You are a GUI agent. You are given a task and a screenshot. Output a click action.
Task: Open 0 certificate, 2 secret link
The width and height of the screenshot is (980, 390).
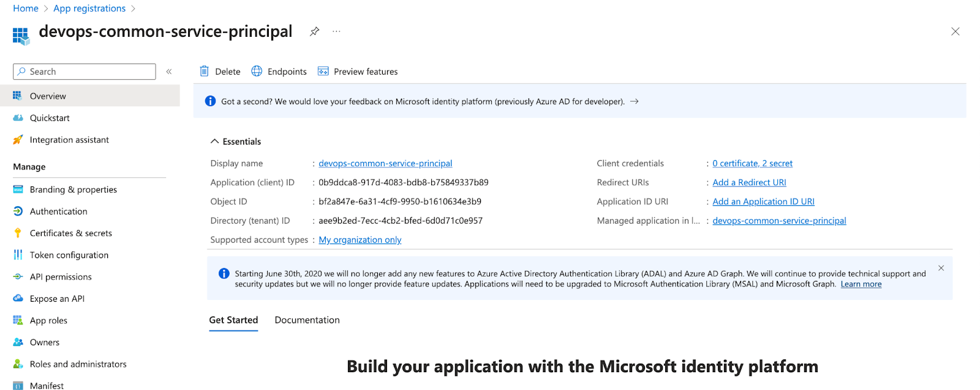coord(752,163)
